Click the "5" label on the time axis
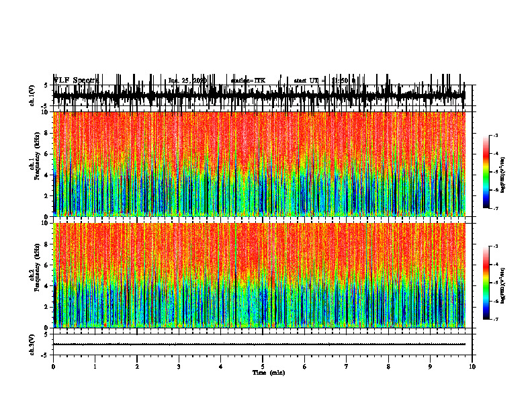 click(263, 367)
